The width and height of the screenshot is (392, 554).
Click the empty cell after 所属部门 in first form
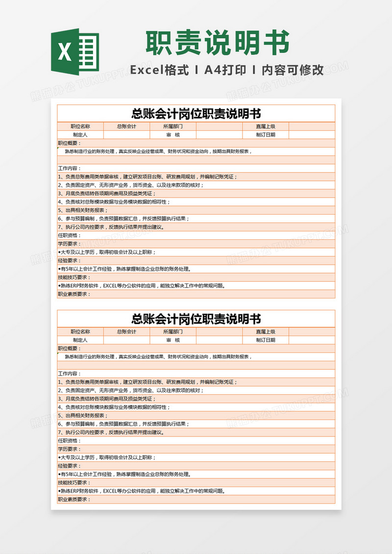click(220, 126)
